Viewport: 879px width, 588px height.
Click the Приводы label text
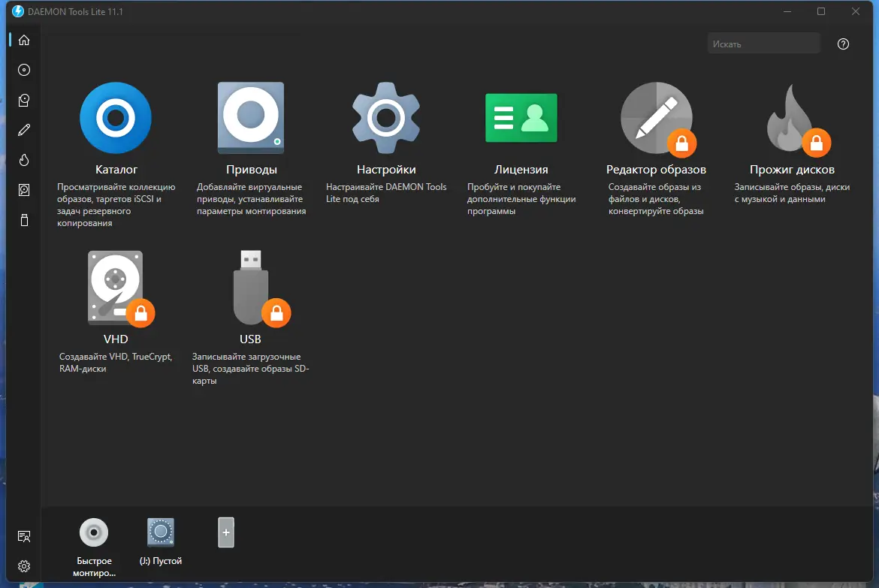point(251,169)
